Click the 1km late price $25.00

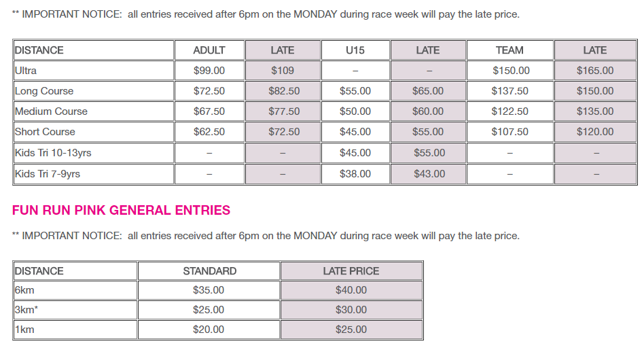pos(351,330)
